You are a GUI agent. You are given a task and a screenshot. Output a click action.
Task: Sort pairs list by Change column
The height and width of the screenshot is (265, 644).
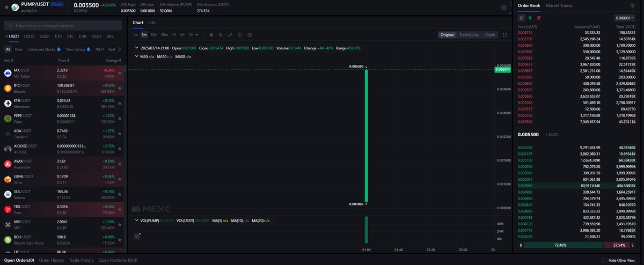pos(113,61)
